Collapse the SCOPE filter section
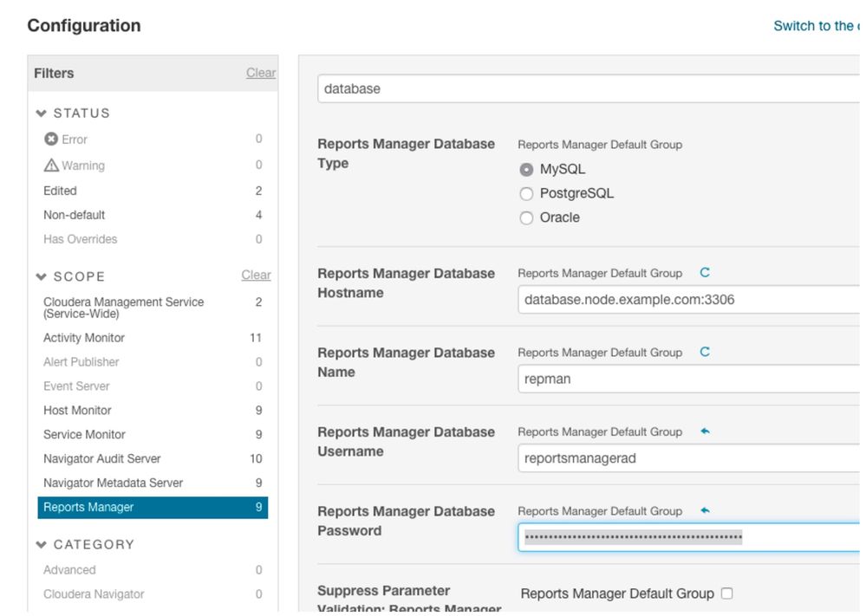This screenshot has width=866, height=616. tap(42, 277)
